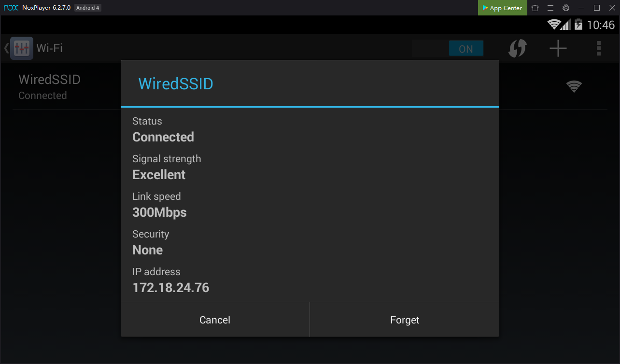Open the three-dot overflow menu
The height and width of the screenshot is (364, 620).
[599, 48]
